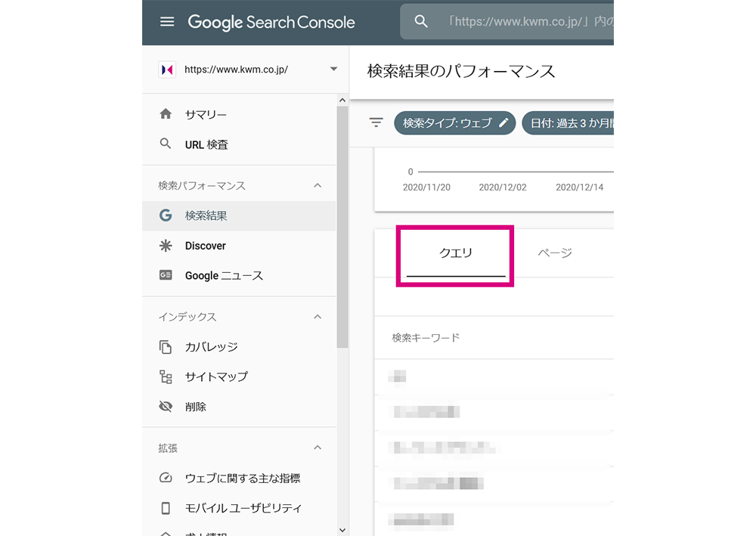Open ウェブに関する主な指標 report
This screenshot has height=536, width=756.
239,478
